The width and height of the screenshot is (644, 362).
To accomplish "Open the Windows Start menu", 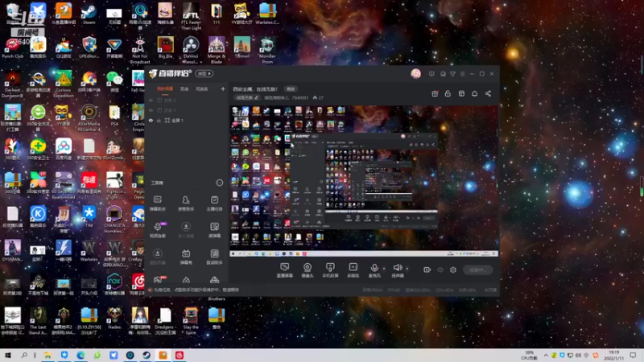I will (x=7, y=356).
